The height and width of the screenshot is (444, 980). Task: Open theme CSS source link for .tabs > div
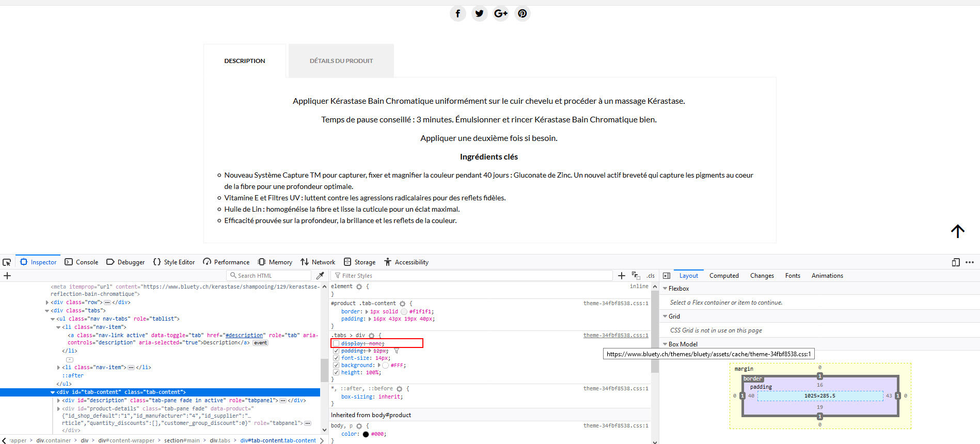616,336
